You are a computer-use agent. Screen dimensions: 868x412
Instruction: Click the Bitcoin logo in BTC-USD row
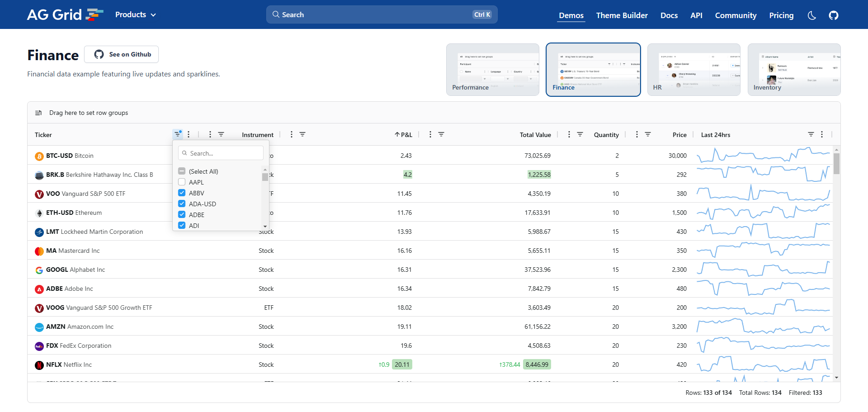tap(39, 156)
